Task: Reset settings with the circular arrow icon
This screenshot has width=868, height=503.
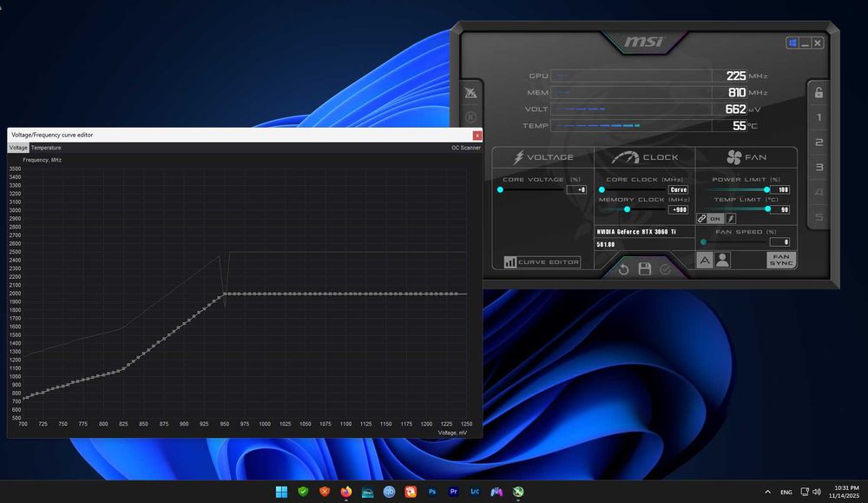Action: [x=623, y=269]
